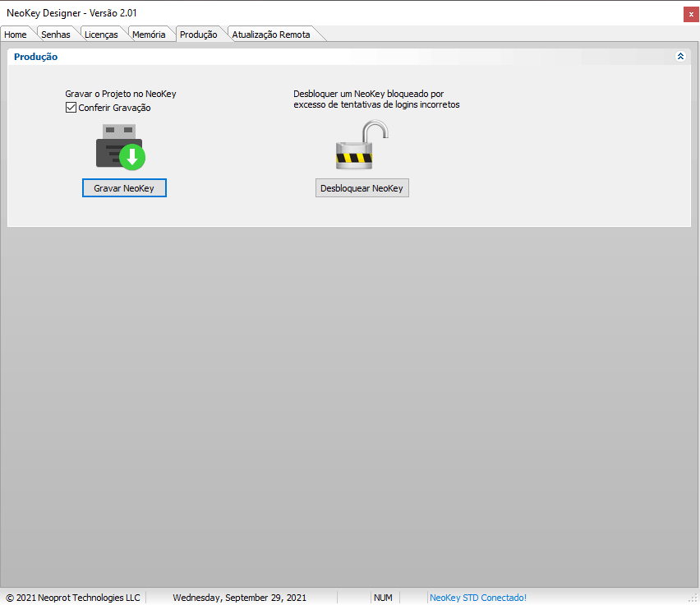The image size is (700, 605).
Task: Select the Memória tab
Action: click(x=149, y=35)
